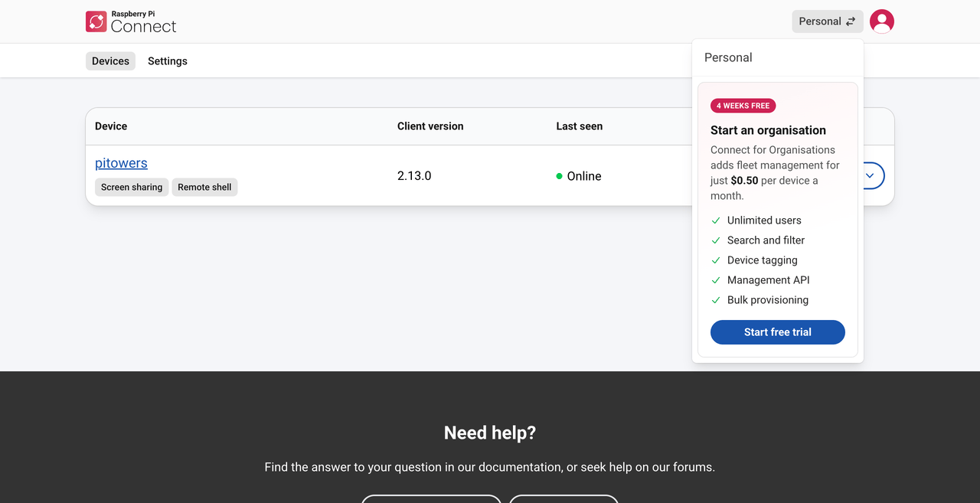Click the Online status indicator

[579, 176]
